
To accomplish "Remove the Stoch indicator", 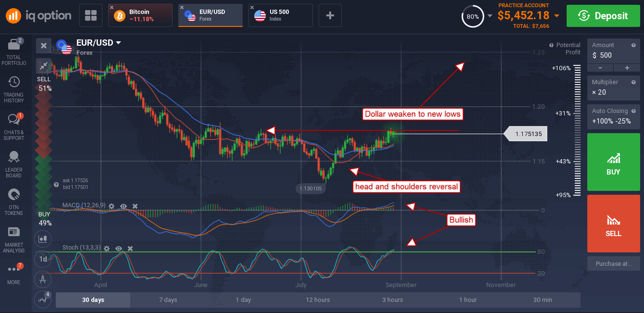I will click(130, 248).
